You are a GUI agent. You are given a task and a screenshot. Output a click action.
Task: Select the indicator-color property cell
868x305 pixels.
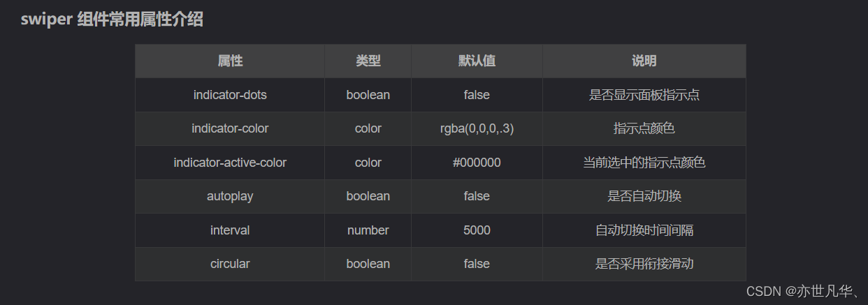pos(230,128)
